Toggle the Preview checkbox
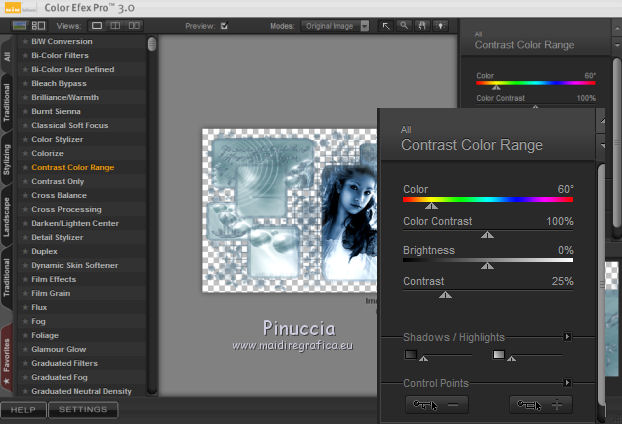Viewport: 622px width, 424px height. pos(224,26)
